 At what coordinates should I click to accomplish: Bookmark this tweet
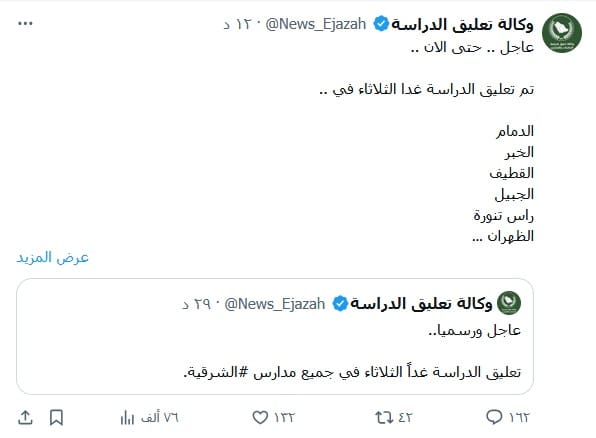pos(56,417)
